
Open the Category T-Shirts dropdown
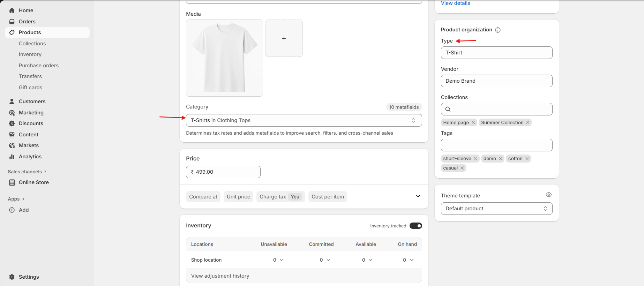[304, 120]
